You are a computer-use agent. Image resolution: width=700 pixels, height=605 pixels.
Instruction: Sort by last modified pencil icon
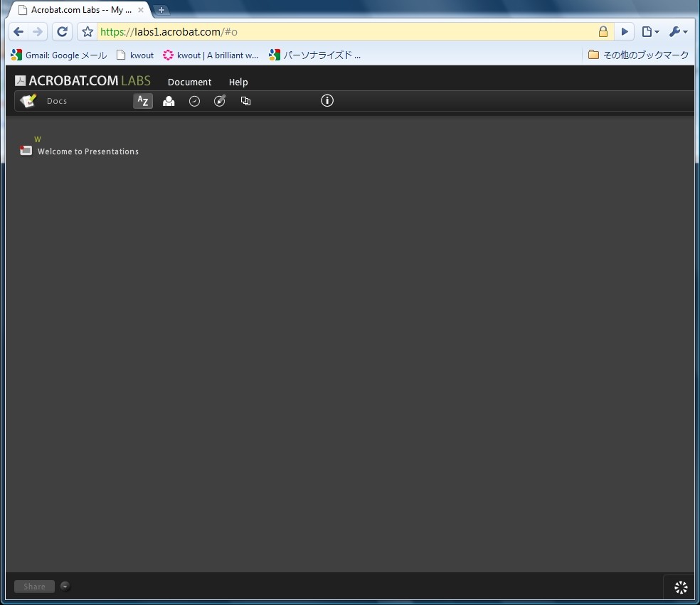click(x=220, y=101)
